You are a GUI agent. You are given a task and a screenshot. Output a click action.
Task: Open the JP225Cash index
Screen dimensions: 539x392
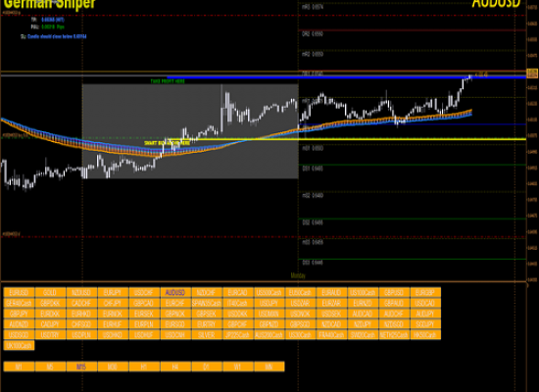[x=238, y=334]
